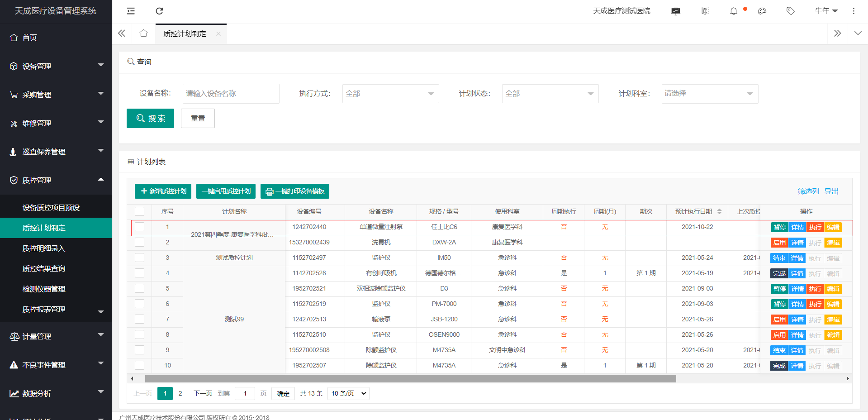This screenshot has height=420, width=868.
Task: Open the vertical three-dot more menu
Action: pos(854,11)
